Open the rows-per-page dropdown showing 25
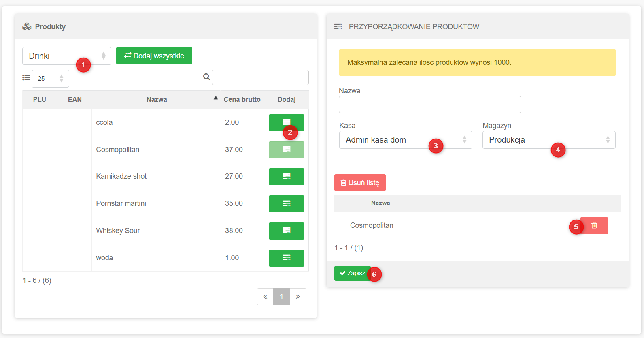Image resolution: width=644 pixels, height=338 pixels. pos(50,79)
